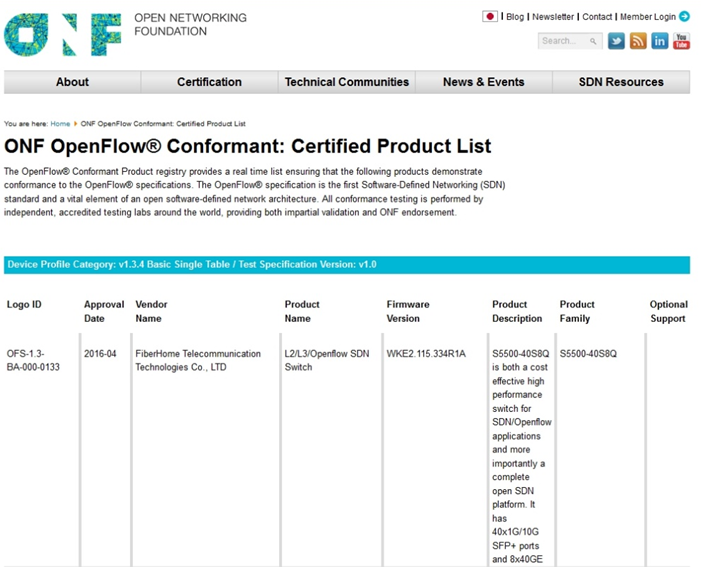Click the magnifier icon in search box
Viewport: 701px width, 573px height.
click(593, 41)
